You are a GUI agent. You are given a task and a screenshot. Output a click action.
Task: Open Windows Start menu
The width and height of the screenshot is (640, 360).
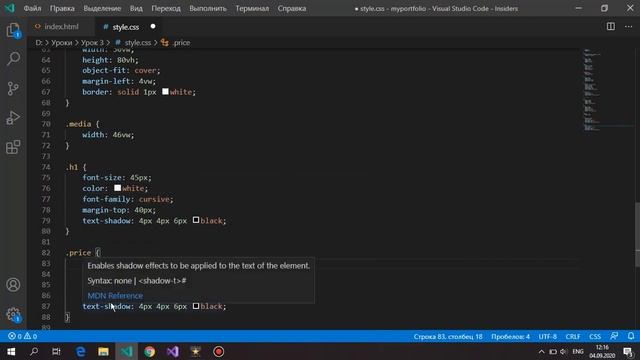(x=11, y=351)
